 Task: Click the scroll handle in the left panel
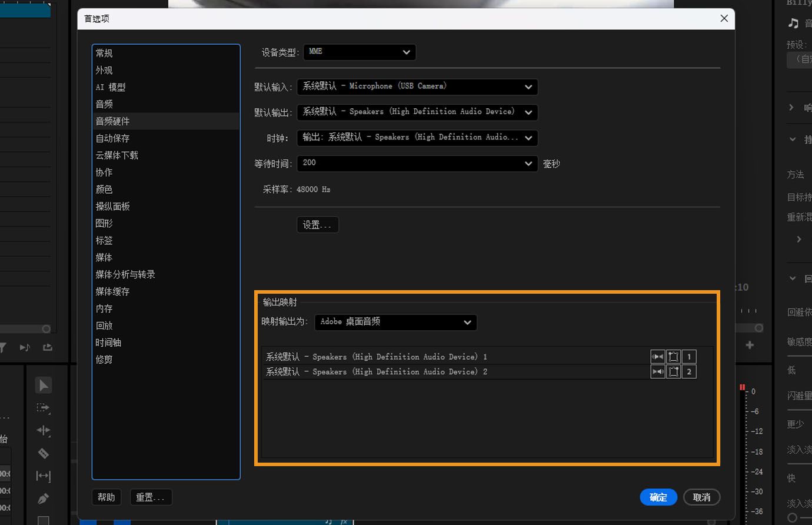pyautogui.click(x=46, y=329)
